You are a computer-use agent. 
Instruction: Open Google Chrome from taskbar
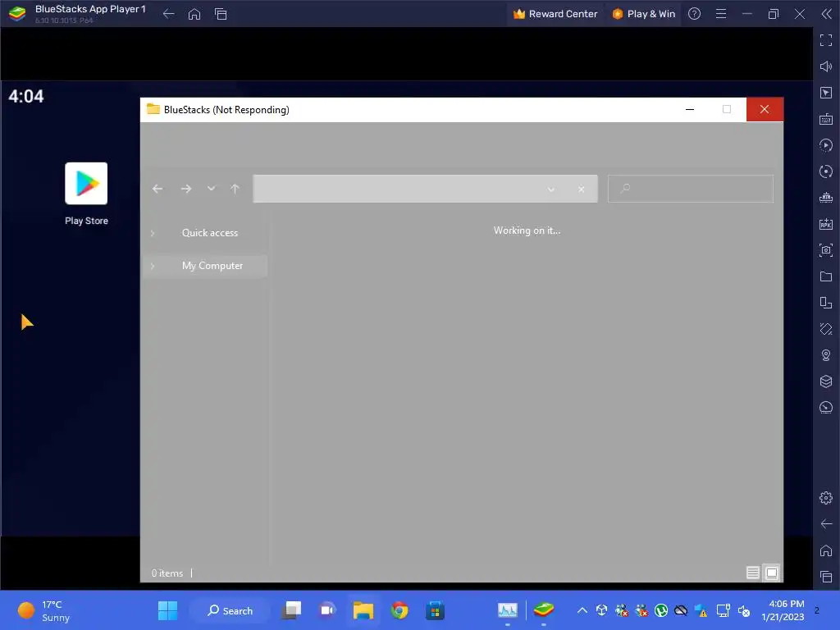399,610
